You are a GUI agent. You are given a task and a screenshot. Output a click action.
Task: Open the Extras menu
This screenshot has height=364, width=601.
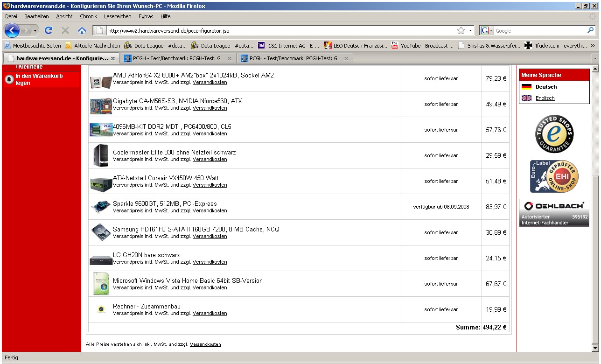pyautogui.click(x=146, y=16)
